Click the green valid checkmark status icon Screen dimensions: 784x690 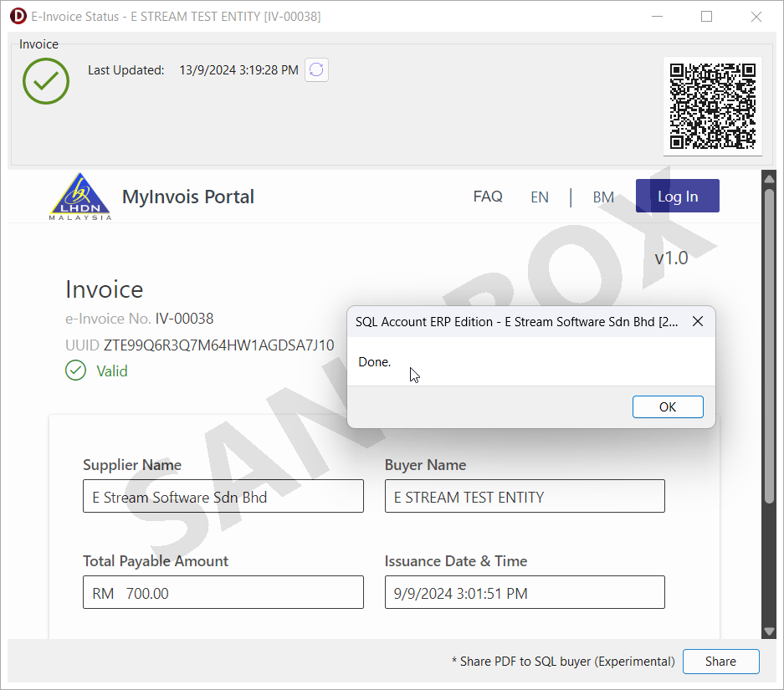pyautogui.click(x=46, y=81)
